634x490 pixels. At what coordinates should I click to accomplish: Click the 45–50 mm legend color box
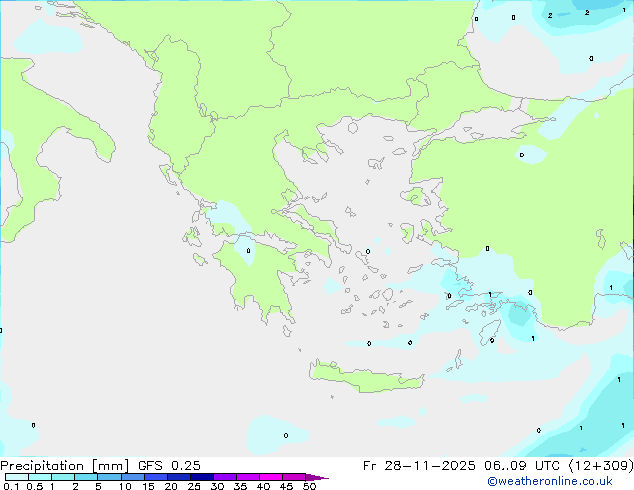tap(294, 477)
